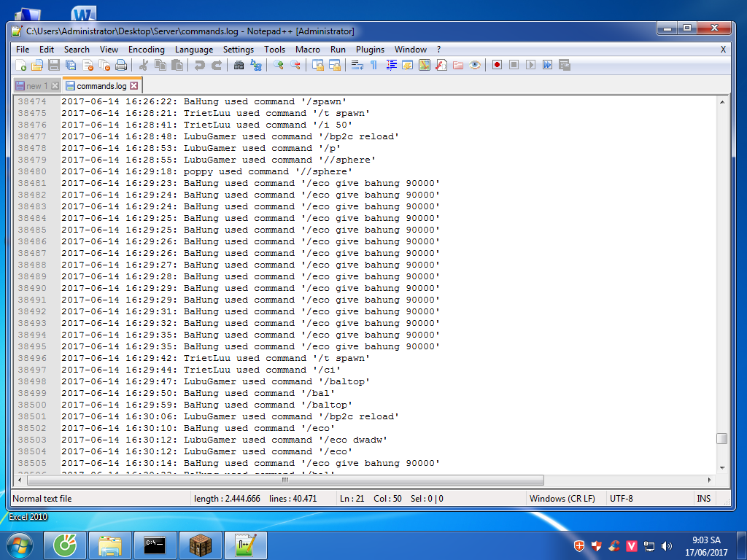747x560 pixels.
Task: Click the Zoom In magnifier icon
Action: coord(279,65)
